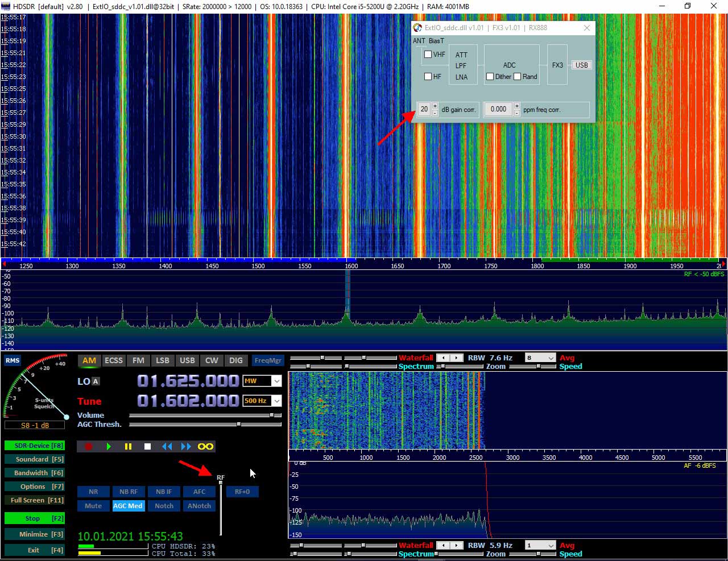Click the ExtIO dialog title icon
The height and width of the screenshot is (561, 728).
[417, 27]
